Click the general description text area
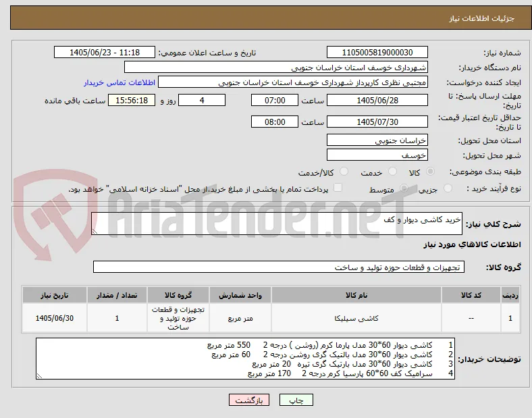The width and height of the screenshot is (532, 418). click(277, 224)
